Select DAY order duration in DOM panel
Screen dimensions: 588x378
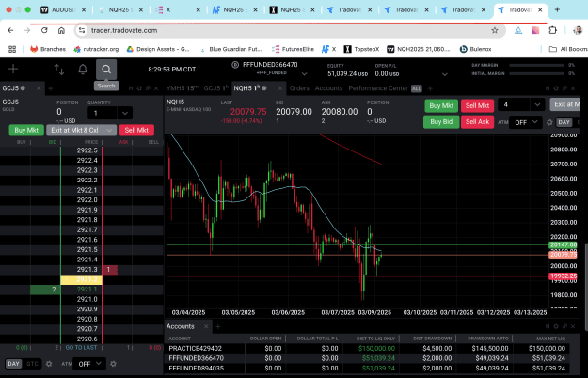[13, 364]
